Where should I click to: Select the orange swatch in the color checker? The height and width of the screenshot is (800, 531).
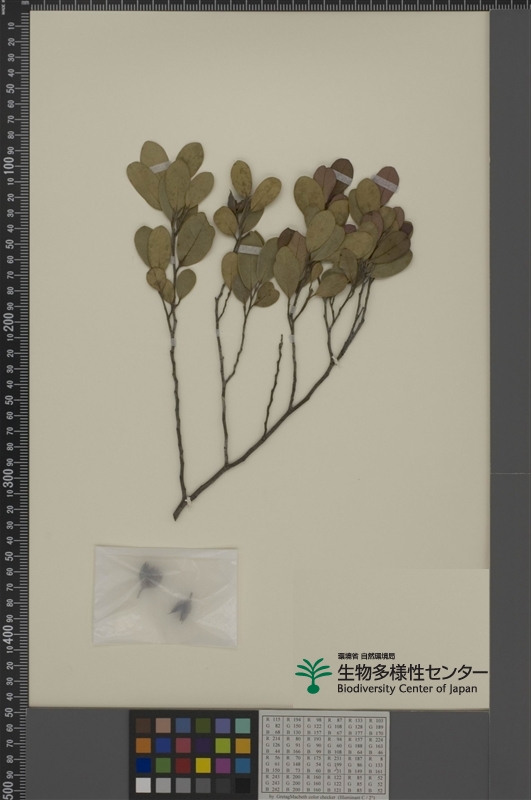(x=143, y=745)
